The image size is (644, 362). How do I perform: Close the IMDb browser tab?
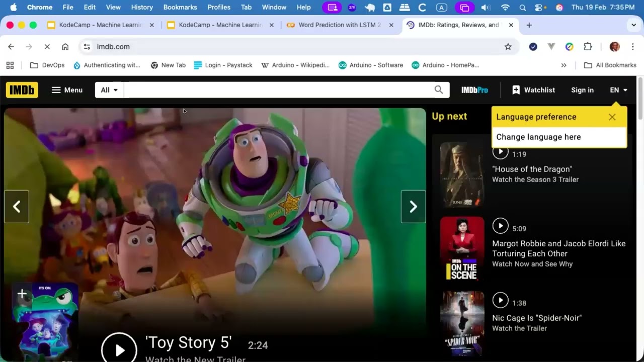(511, 25)
